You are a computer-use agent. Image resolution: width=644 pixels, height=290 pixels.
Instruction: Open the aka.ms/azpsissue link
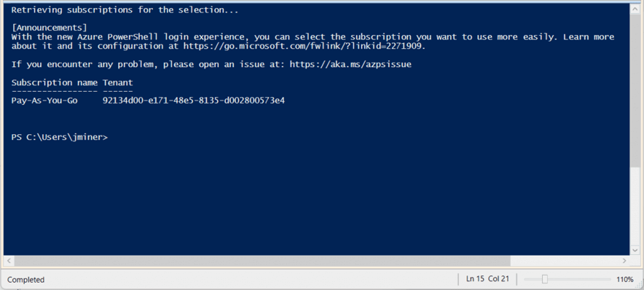coord(350,65)
